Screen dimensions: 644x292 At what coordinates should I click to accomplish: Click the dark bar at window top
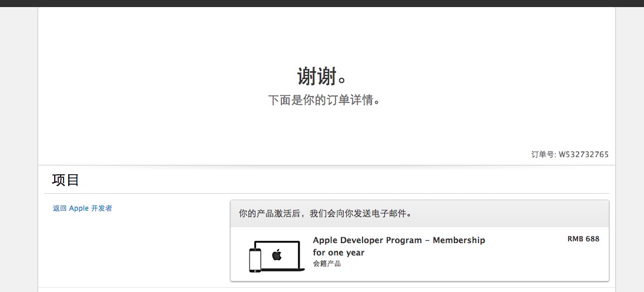click(x=322, y=3)
